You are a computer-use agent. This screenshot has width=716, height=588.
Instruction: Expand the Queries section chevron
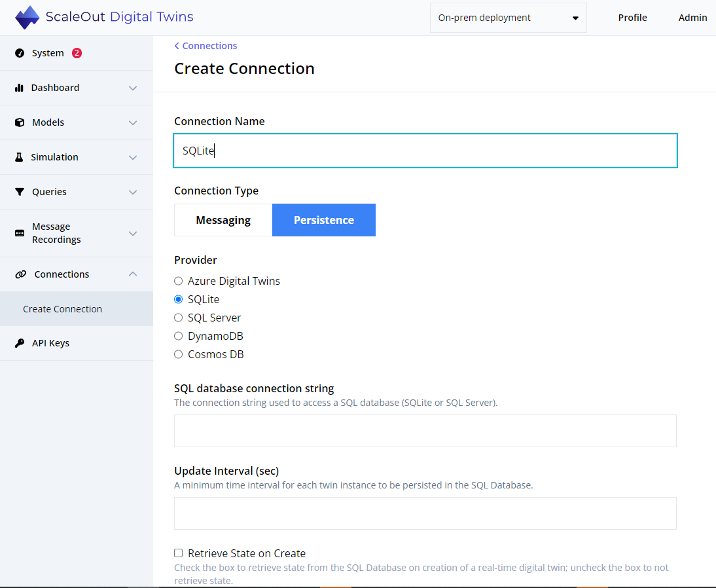[133, 192]
